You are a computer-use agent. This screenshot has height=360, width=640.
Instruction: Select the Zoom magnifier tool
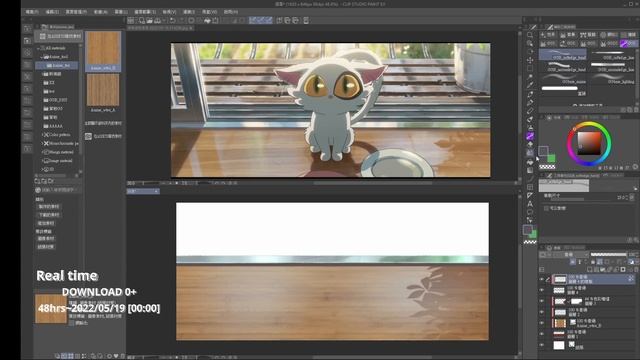tap(530, 35)
